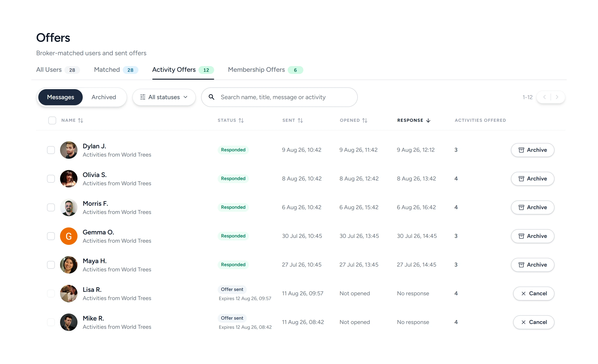Viewport: 598px width, 364px height.
Task: Click Mike R. Offer sent badge
Action: pos(232,318)
